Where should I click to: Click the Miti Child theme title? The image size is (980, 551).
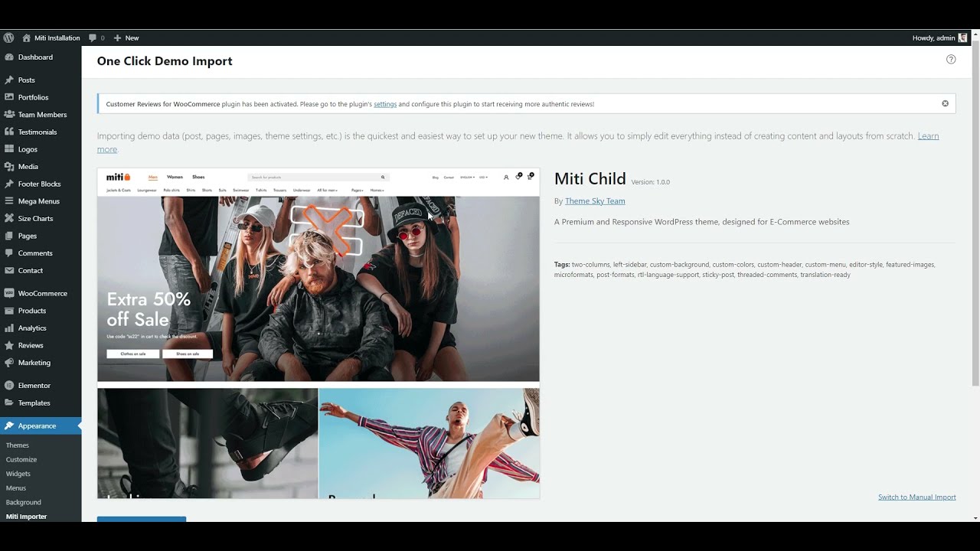pos(590,179)
